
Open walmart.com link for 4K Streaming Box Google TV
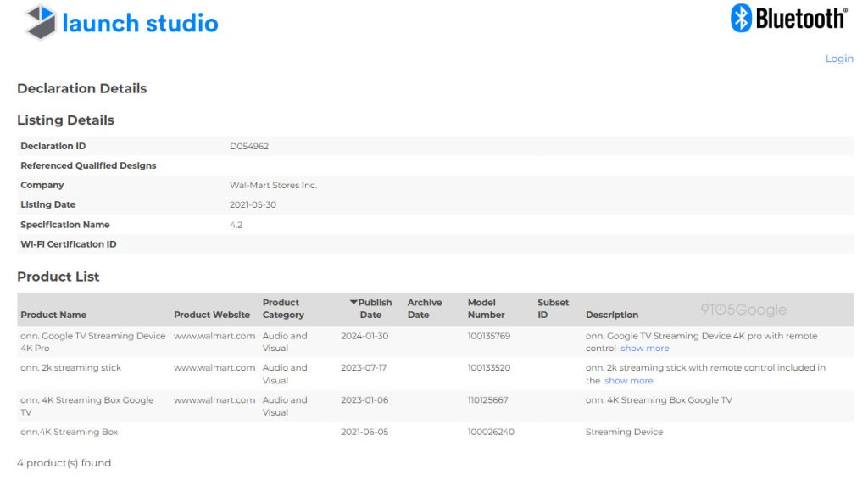[x=214, y=400]
